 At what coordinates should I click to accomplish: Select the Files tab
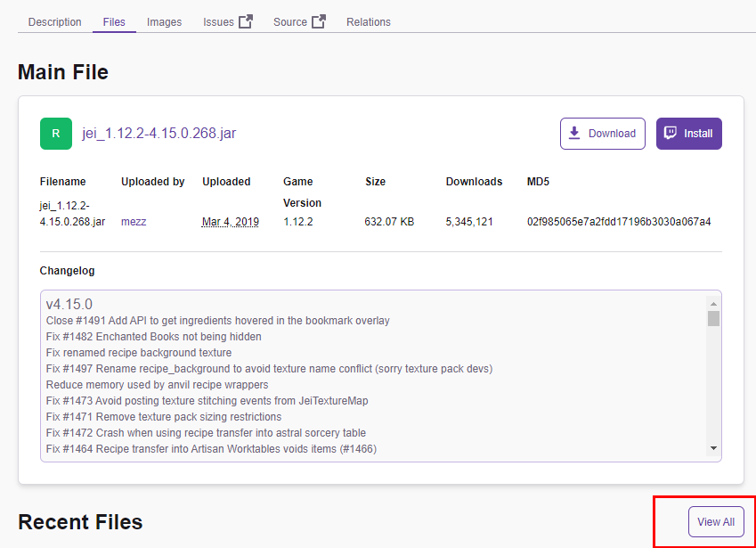point(114,22)
